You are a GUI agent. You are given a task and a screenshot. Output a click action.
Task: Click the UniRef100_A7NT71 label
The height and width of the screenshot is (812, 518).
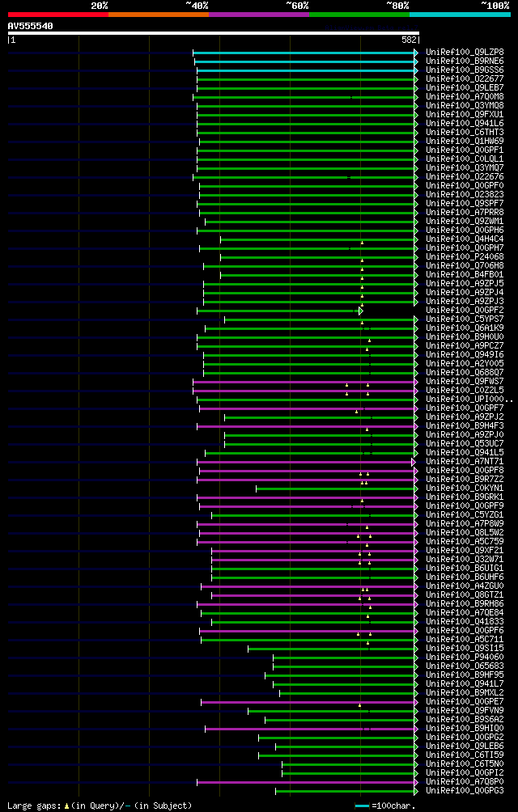(x=465, y=461)
